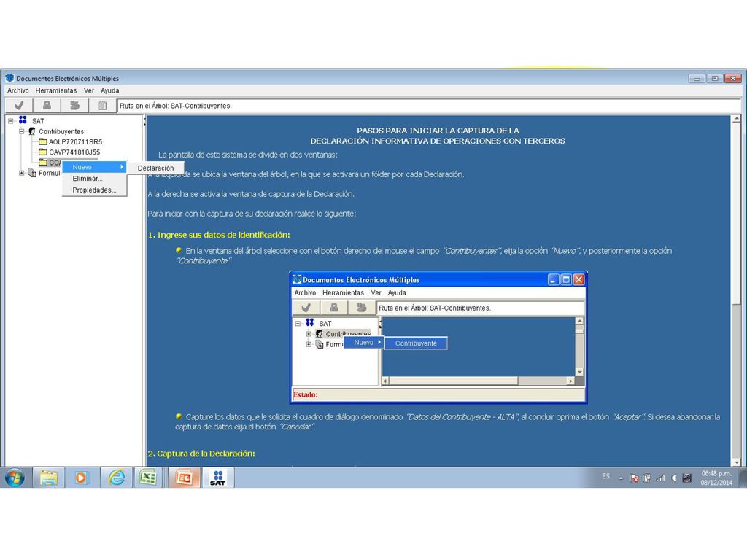
Task: Click the heading '2. Captura de la Declaración:'
Action: click(x=201, y=454)
